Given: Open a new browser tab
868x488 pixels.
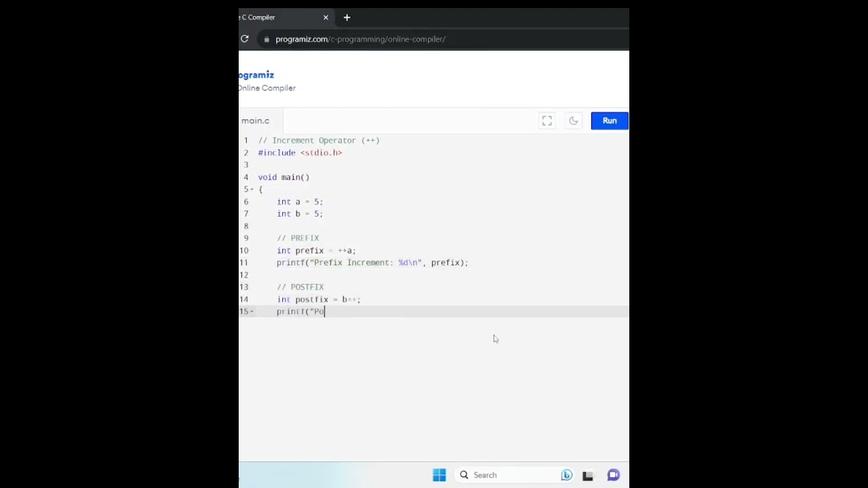Looking at the screenshot, I should pyautogui.click(x=347, y=18).
